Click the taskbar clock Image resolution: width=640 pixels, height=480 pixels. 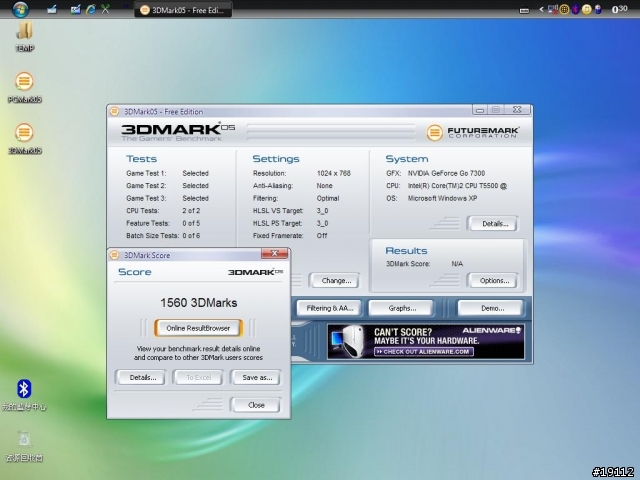(619, 9)
